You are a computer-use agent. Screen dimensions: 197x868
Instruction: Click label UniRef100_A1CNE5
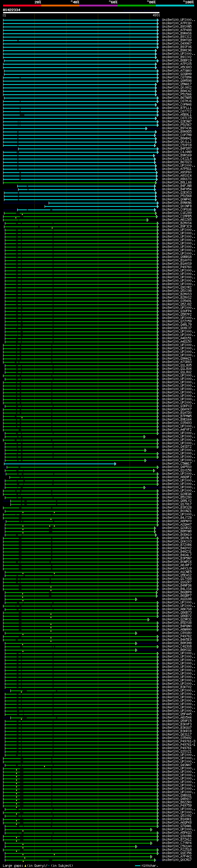pos(177,571)
